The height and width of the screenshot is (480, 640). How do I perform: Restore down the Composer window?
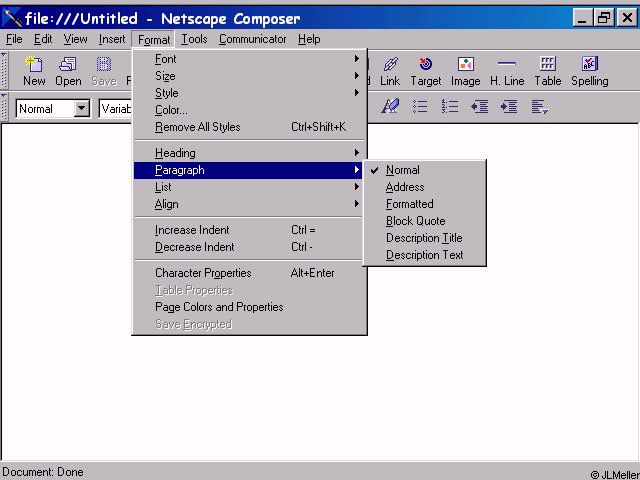click(604, 18)
